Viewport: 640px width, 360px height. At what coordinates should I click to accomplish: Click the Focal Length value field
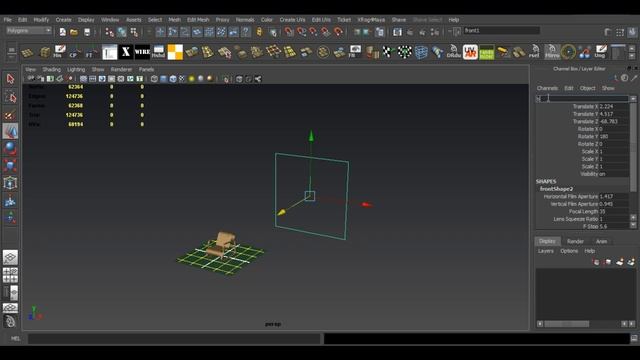pyautogui.click(x=614, y=212)
